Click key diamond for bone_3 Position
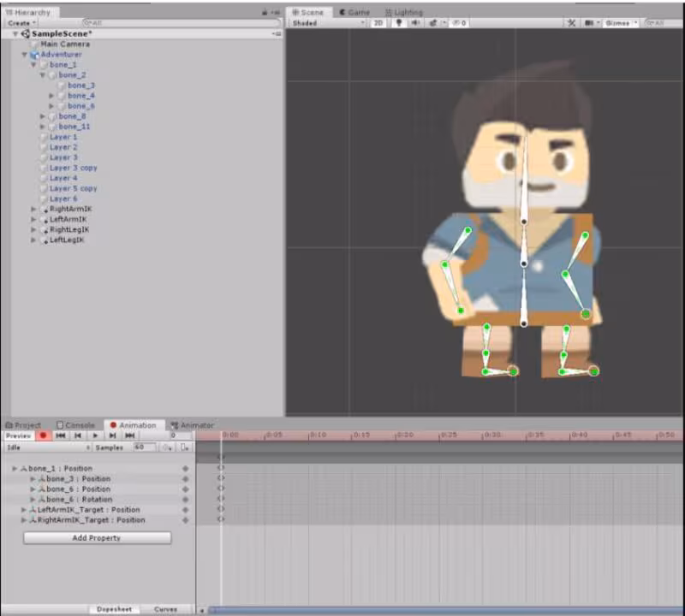 (186, 479)
